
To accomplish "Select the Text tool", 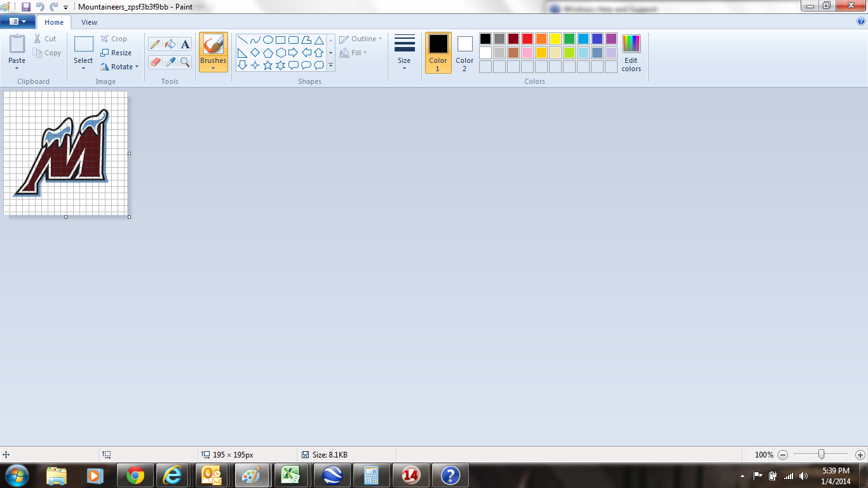I will point(185,44).
